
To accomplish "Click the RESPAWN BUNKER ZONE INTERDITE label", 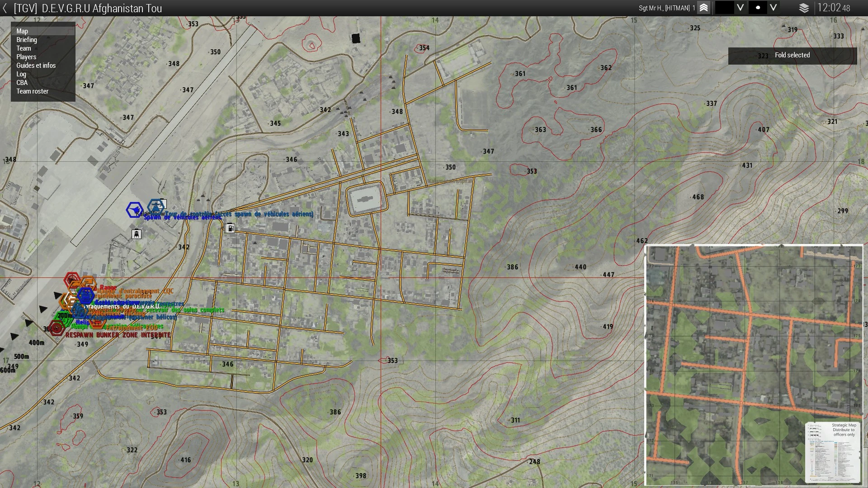I will tap(118, 335).
